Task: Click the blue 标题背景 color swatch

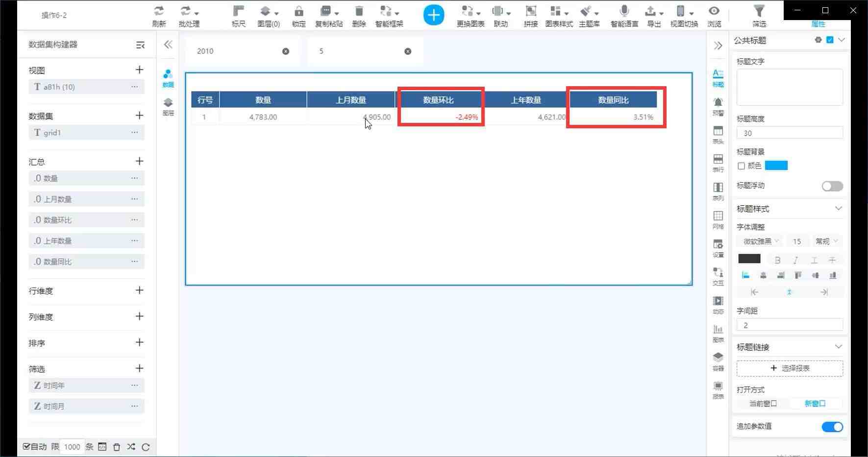Action: (776, 166)
